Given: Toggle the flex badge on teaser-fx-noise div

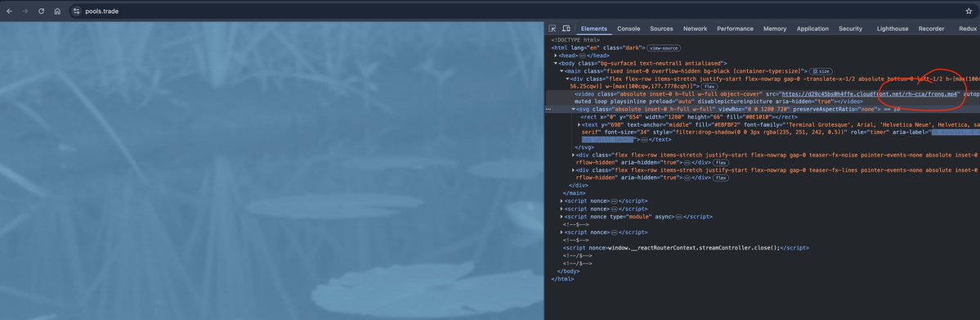Looking at the screenshot, I should click(x=721, y=162).
